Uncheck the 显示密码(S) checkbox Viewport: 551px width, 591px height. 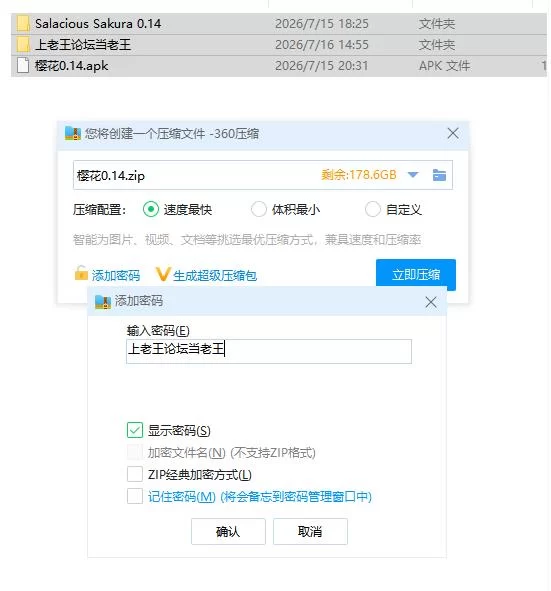pos(135,430)
